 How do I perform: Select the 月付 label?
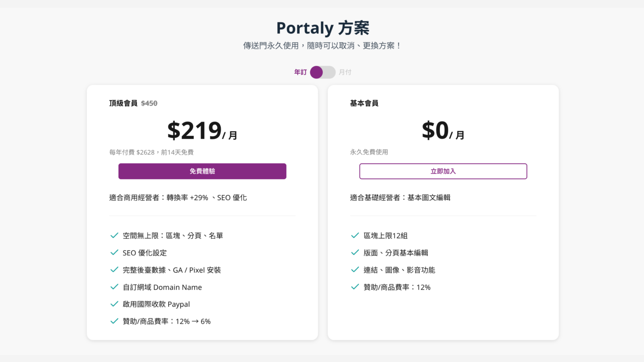click(345, 72)
